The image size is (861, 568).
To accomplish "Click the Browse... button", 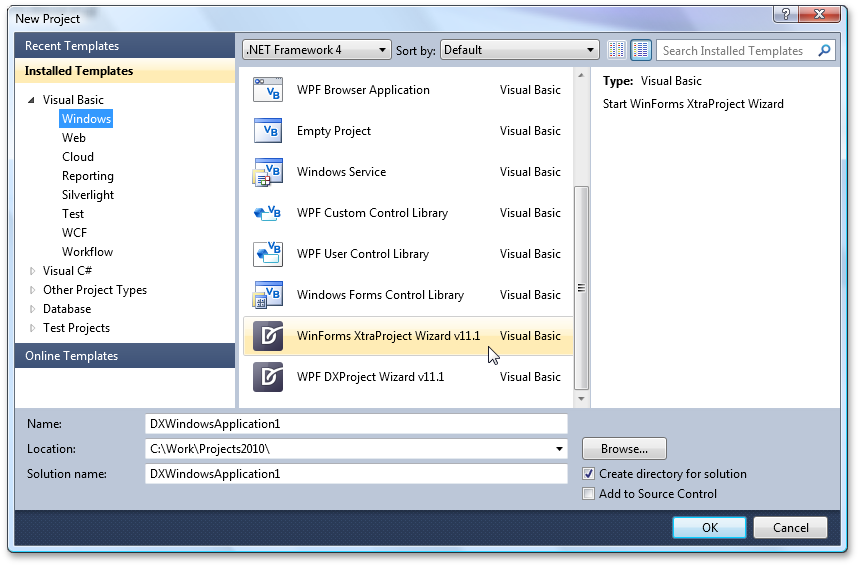I will [624, 449].
